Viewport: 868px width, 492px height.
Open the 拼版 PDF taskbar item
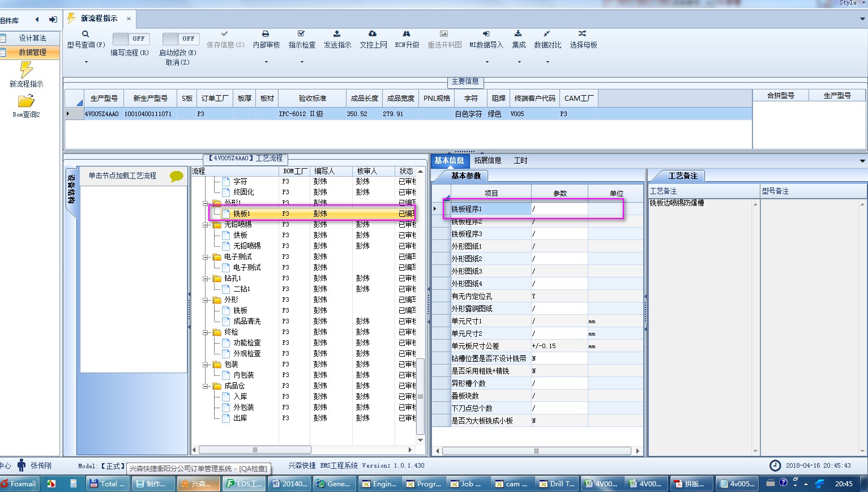pyautogui.click(x=690, y=484)
